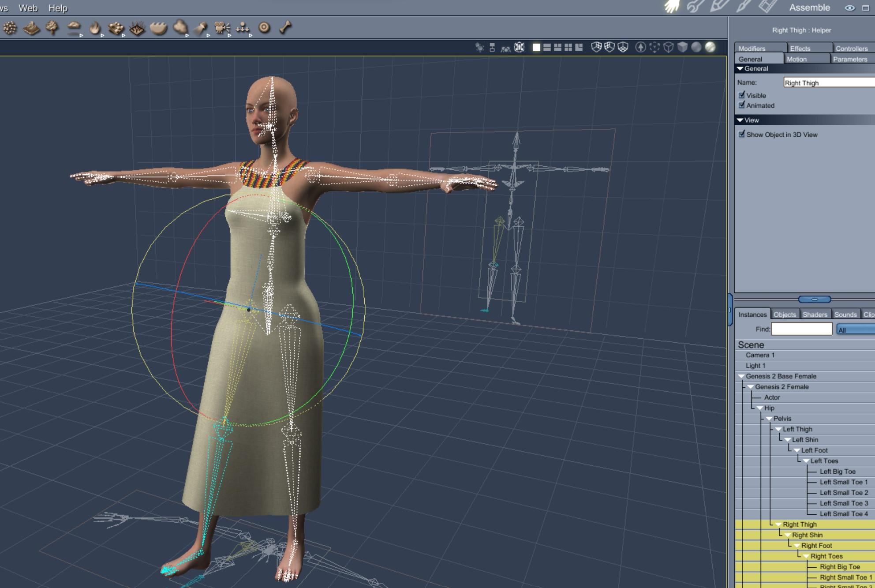The height and width of the screenshot is (588, 875).
Task: Select Camera 1 in scene list
Action: point(760,355)
